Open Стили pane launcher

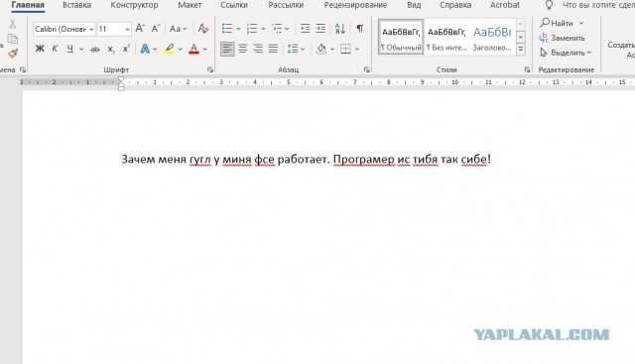pos(527,69)
